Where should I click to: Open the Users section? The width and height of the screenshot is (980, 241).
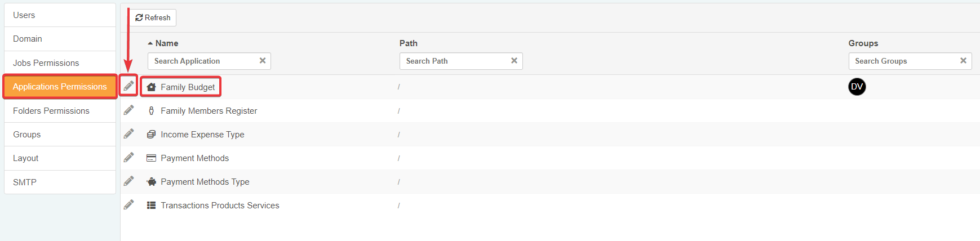click(24, 15)
